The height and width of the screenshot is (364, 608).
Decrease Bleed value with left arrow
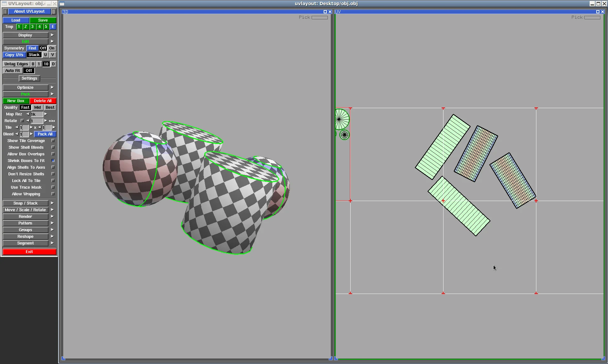16,134
